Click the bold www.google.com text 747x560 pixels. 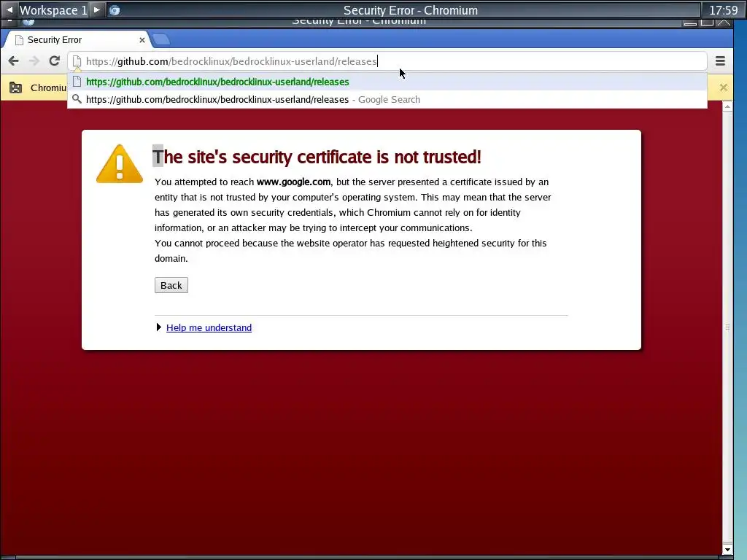pos(293,182)
